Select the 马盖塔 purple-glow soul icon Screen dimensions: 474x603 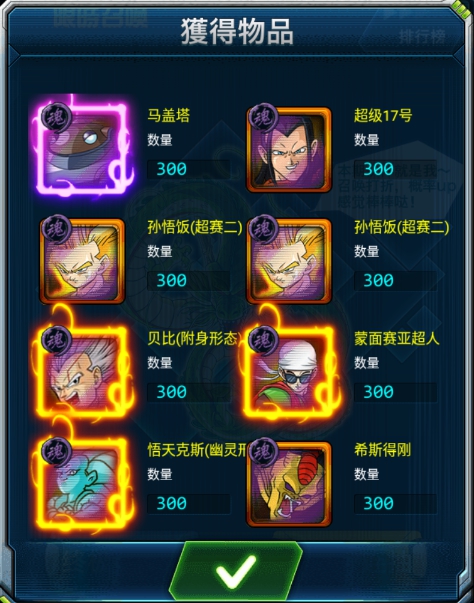[x=83, y=149]
